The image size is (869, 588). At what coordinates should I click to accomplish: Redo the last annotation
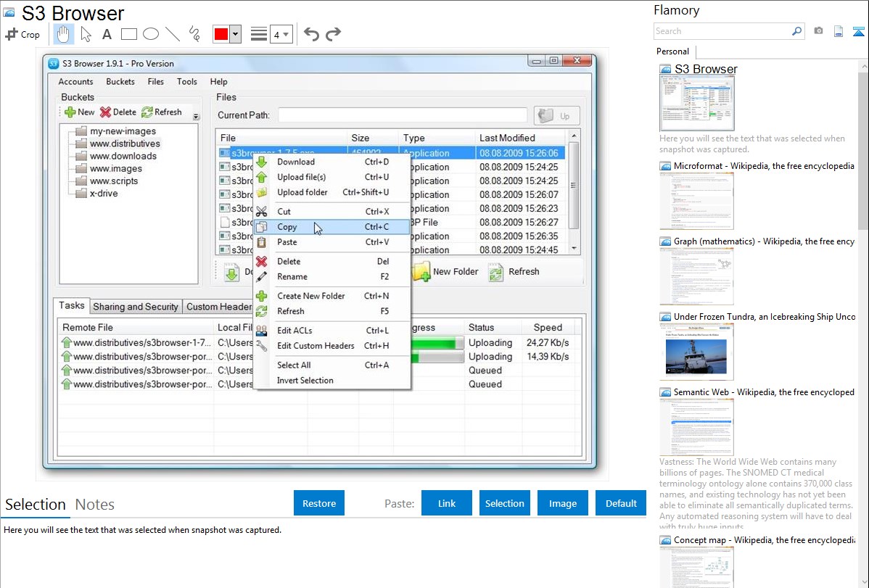333,34
